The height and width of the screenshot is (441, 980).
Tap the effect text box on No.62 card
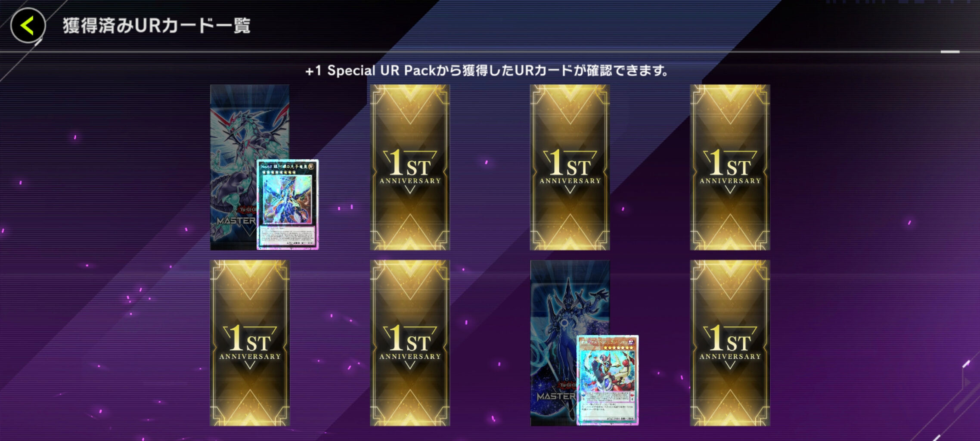pos(288,235)
